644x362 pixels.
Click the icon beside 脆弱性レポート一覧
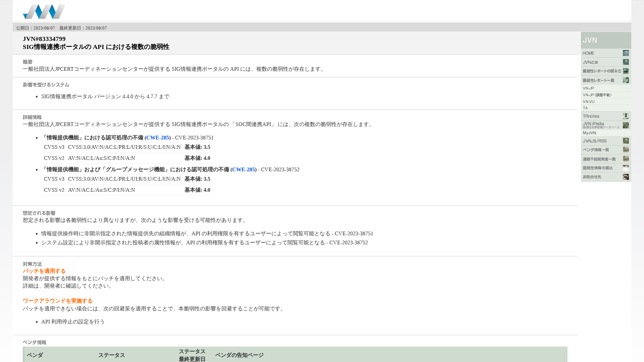626,80
